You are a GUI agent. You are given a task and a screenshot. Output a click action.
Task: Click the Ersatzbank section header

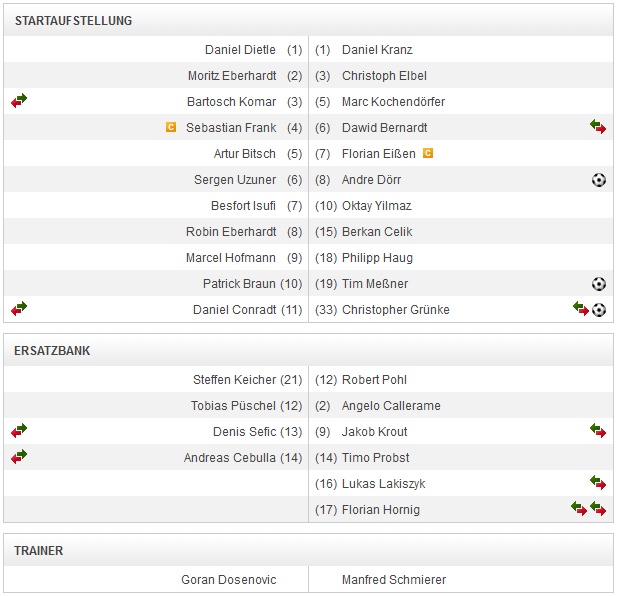(x=53, y=351)
